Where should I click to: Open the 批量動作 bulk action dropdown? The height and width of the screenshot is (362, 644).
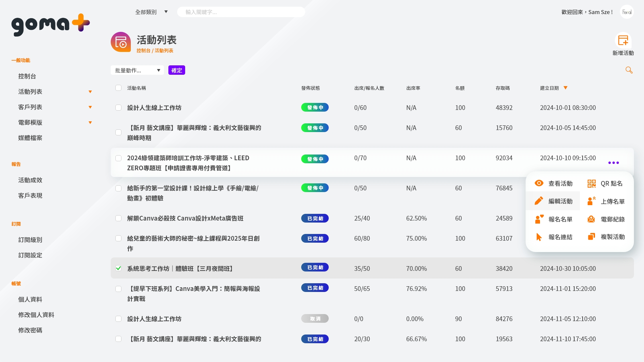(137, 70)
